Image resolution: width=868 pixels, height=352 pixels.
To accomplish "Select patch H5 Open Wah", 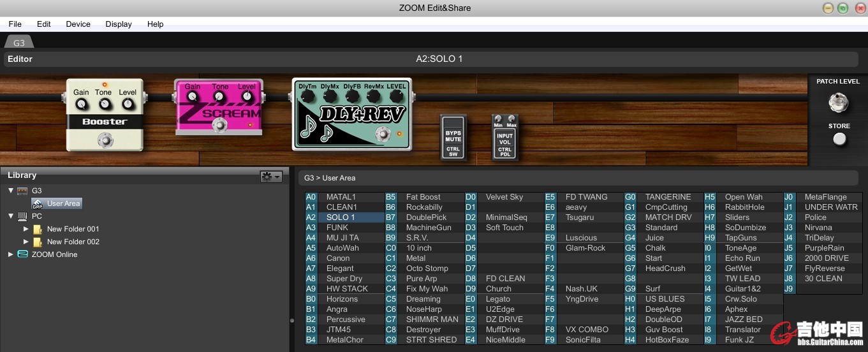I will pos(743,197).
